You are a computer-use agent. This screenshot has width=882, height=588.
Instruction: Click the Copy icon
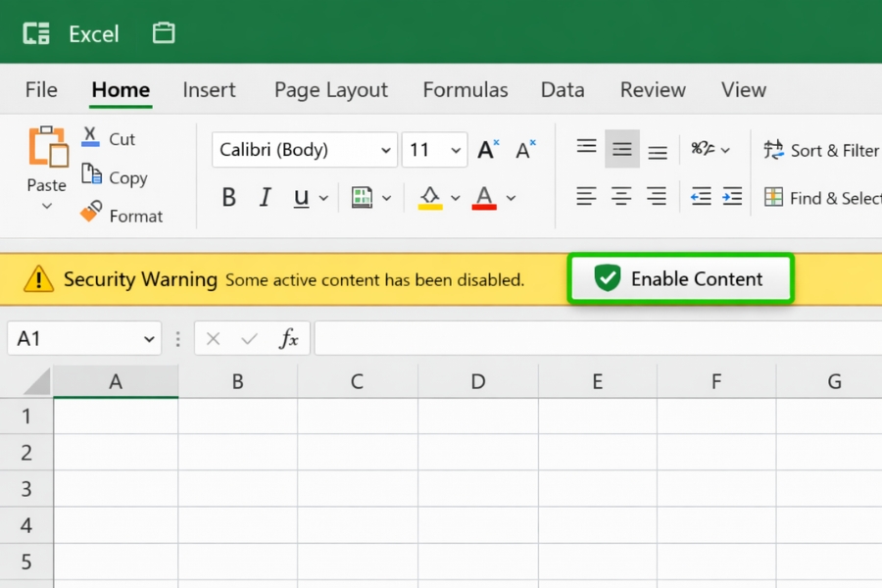(91, 176)
